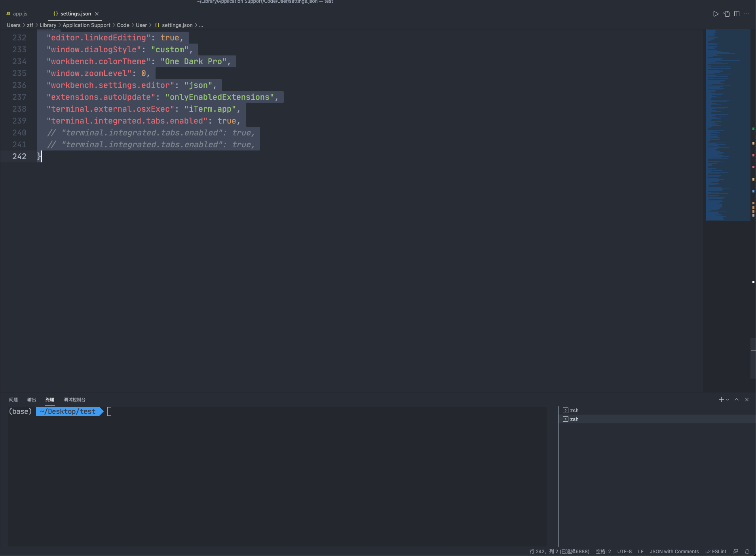Change the UTF-8 encoding in status bar
The image size is (756, 556).
(624, 551)
